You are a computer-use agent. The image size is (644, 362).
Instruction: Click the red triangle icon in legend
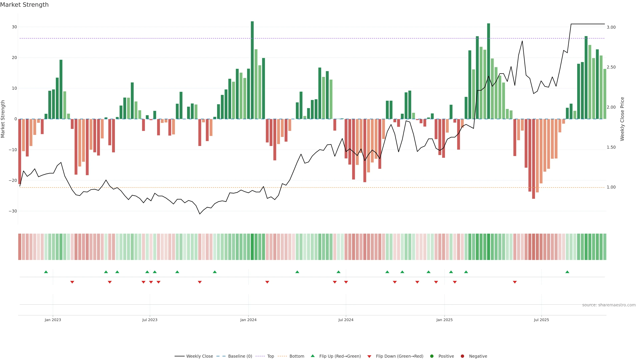tap(369, 356)
